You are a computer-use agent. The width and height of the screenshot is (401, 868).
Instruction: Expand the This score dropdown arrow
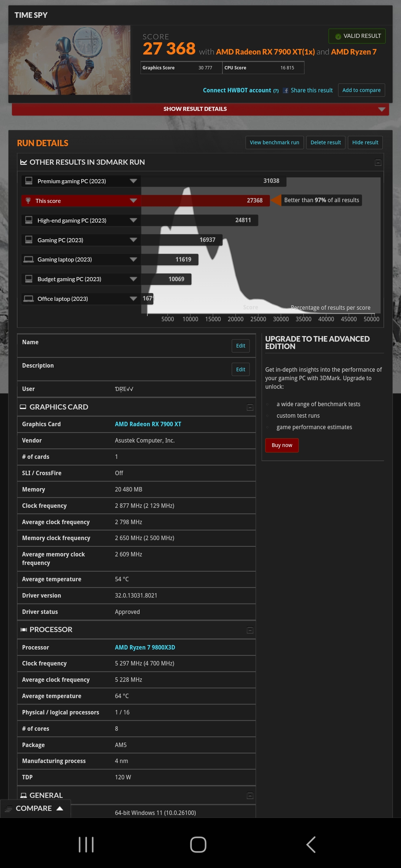(133, 201)
